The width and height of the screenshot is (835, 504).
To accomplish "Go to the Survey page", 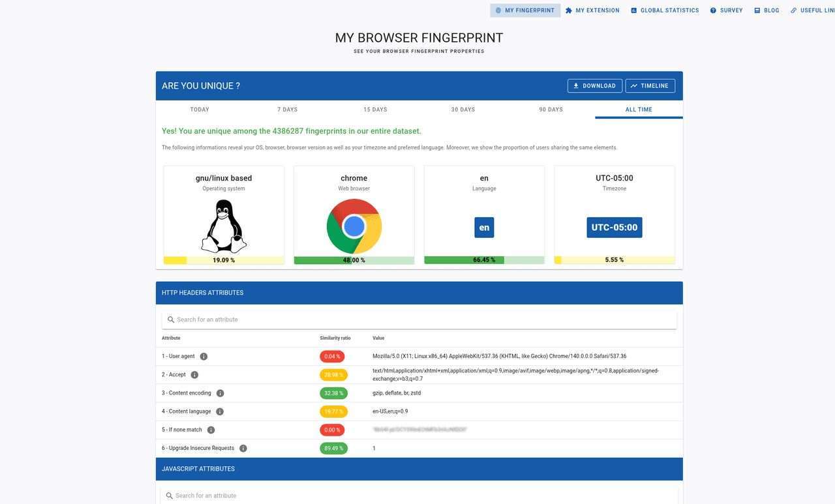I will point(726,10).
